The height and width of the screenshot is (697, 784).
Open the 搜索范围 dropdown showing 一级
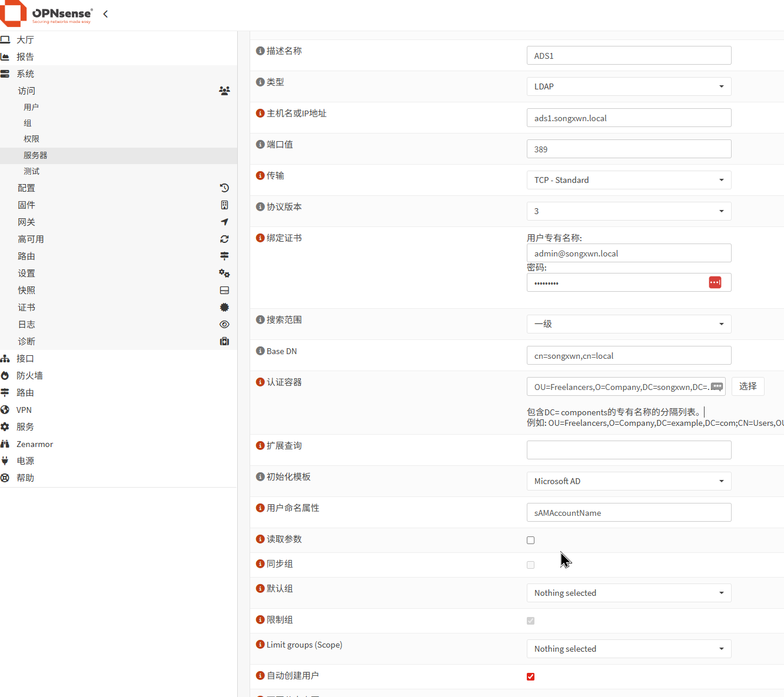click(x=629, y=324)
